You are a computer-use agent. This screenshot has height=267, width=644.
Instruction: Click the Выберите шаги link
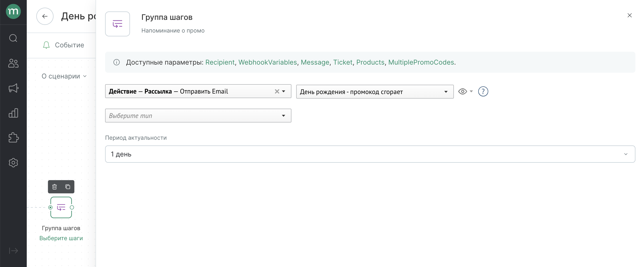pos(61,238)
